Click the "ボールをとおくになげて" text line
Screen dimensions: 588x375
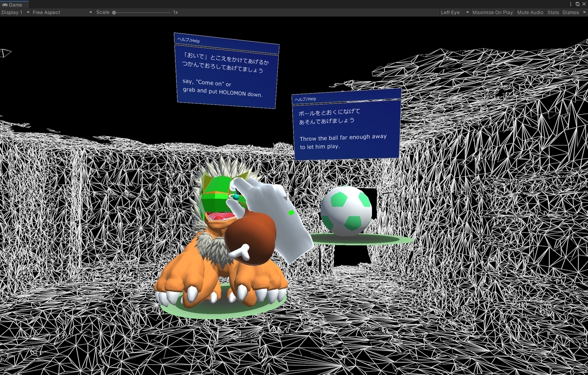(x=329, y=112)
